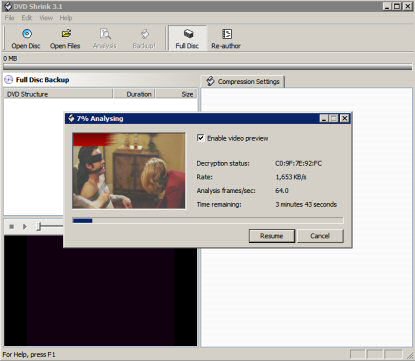Screen dimensions: 415x361
Task: Switch to Re-author mode
Action: [226, 39]
